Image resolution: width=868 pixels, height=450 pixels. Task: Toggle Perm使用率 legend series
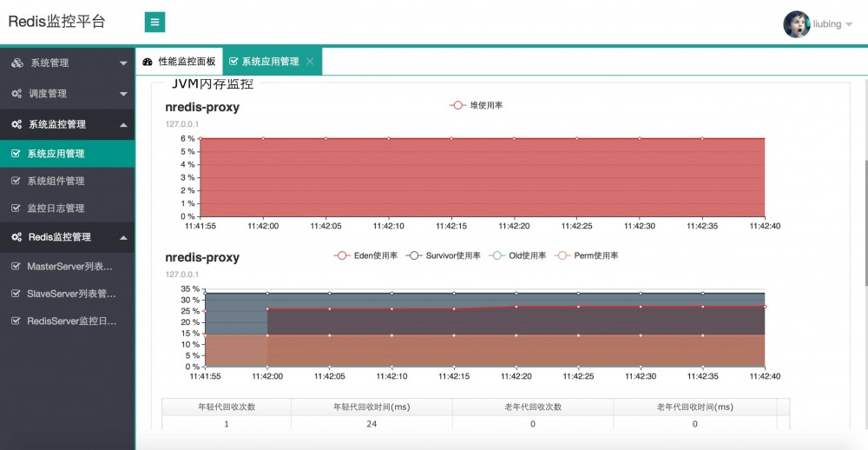[587, 255]
